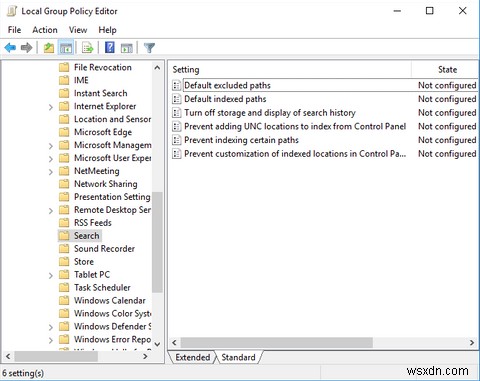480x381 pixels.
Task: Open the Help menu
Action: point(107,30)
